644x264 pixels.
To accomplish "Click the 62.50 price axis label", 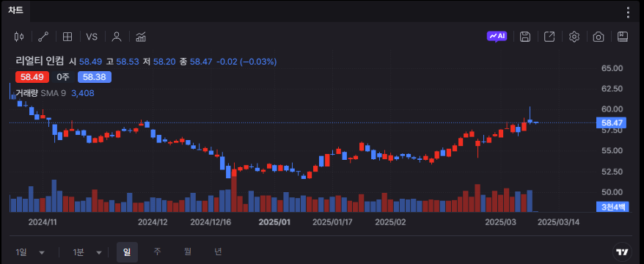I will [612, 89].
